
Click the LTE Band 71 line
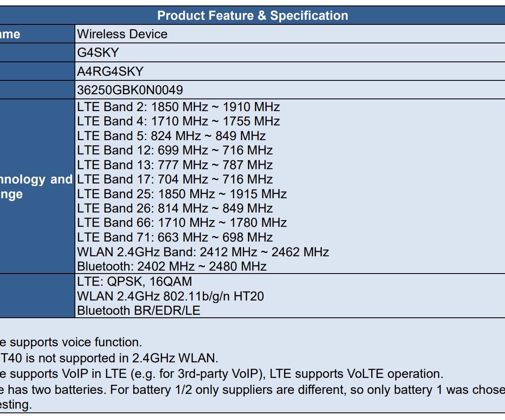point(175,237)
